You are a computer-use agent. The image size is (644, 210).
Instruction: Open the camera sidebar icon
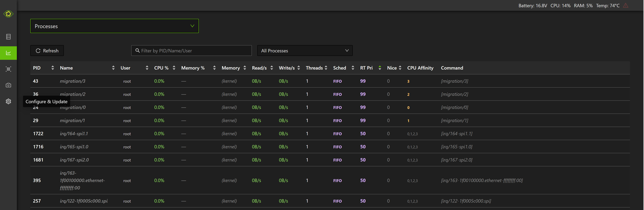coord(8,85)
